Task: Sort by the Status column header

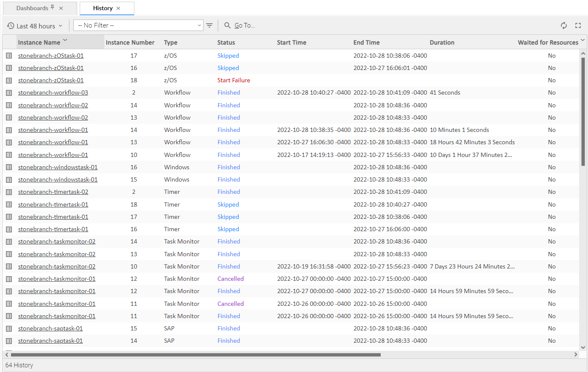Action: pyautogui.click(x=226, y=42)
